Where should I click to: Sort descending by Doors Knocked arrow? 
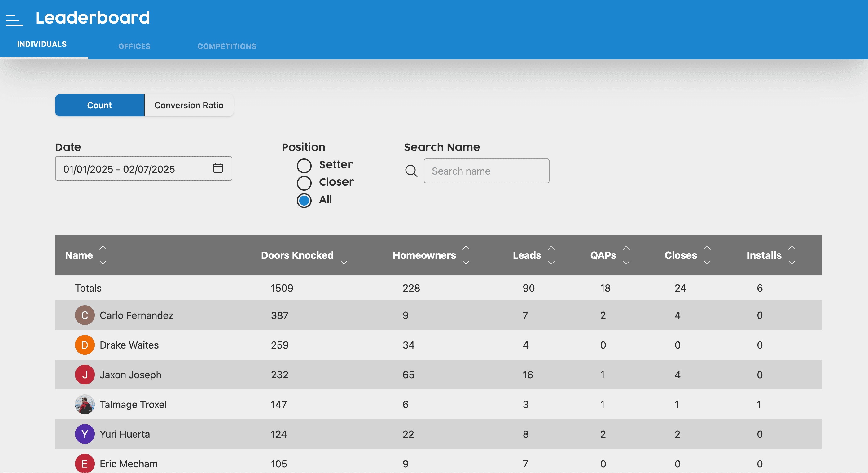[x=344, y=262]
